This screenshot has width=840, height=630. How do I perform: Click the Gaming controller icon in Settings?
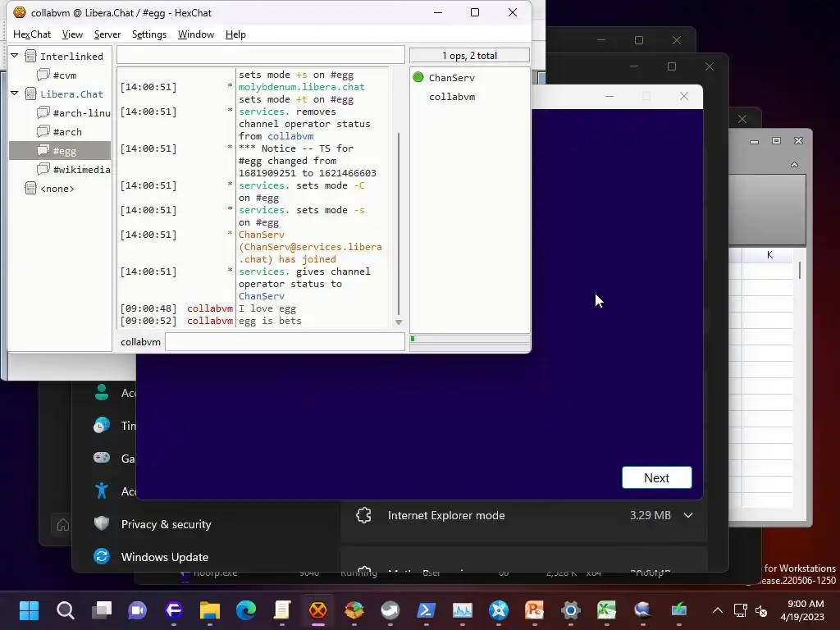101,458
